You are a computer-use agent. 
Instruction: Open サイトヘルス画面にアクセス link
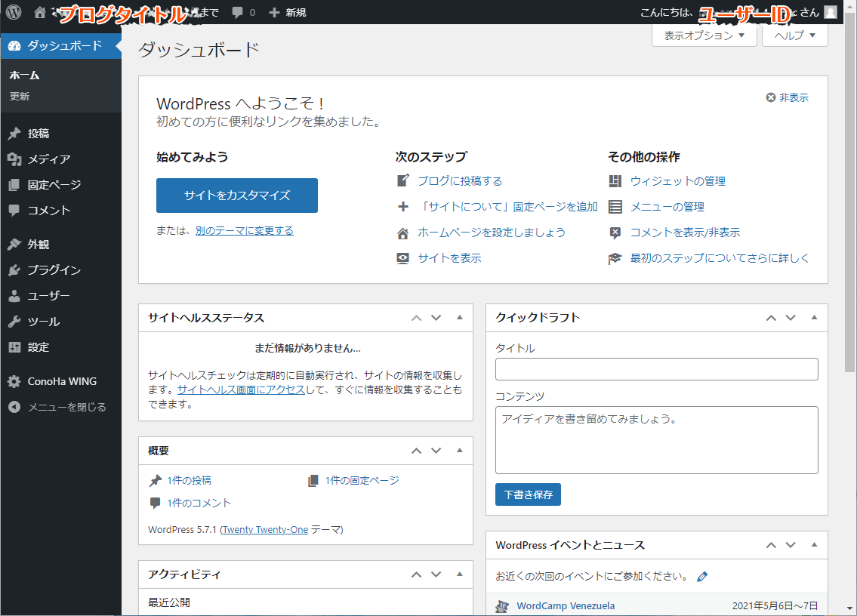[x=241, y=390]
